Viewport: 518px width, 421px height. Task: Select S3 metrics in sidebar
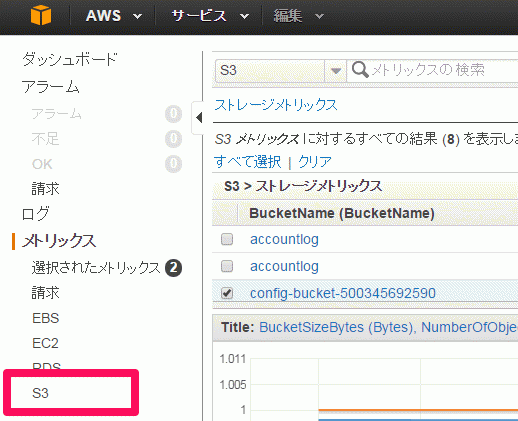pyautogui.click(x=40, y=393)
